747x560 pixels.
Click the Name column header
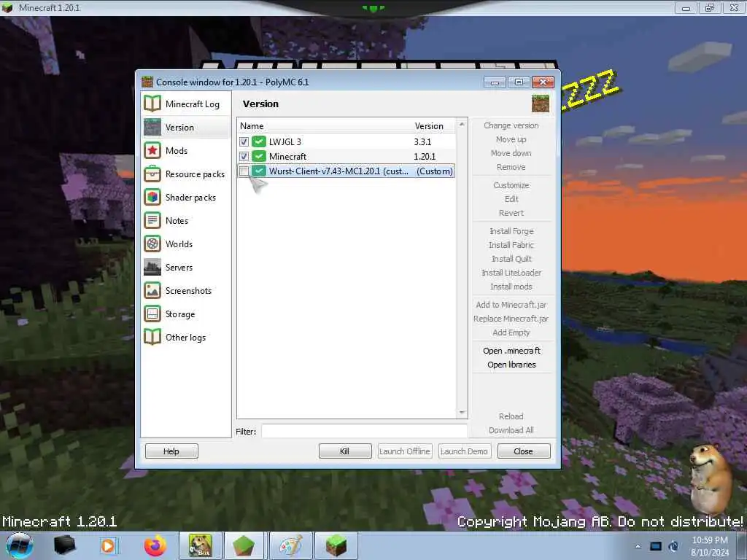pyautogui.click(x=252, y=125)
